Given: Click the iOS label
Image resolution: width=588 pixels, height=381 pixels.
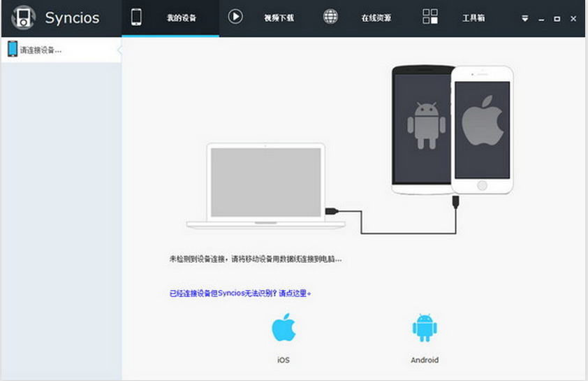Looking at the screenshot, I should (x=284, y=360).
